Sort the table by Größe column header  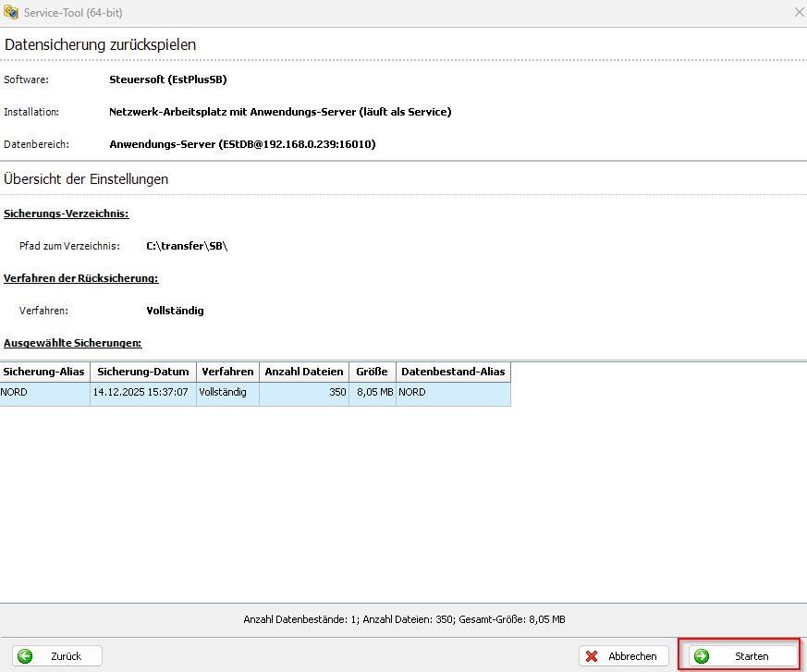pos(373,372)
